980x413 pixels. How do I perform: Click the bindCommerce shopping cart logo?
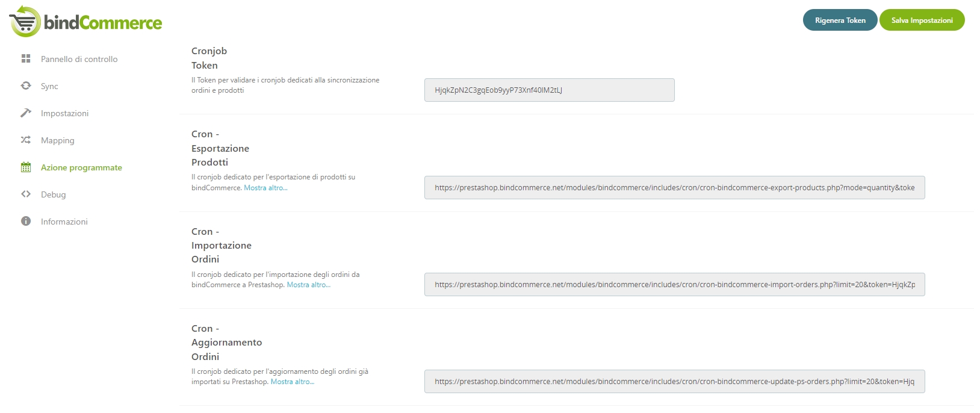pos(25,22)
